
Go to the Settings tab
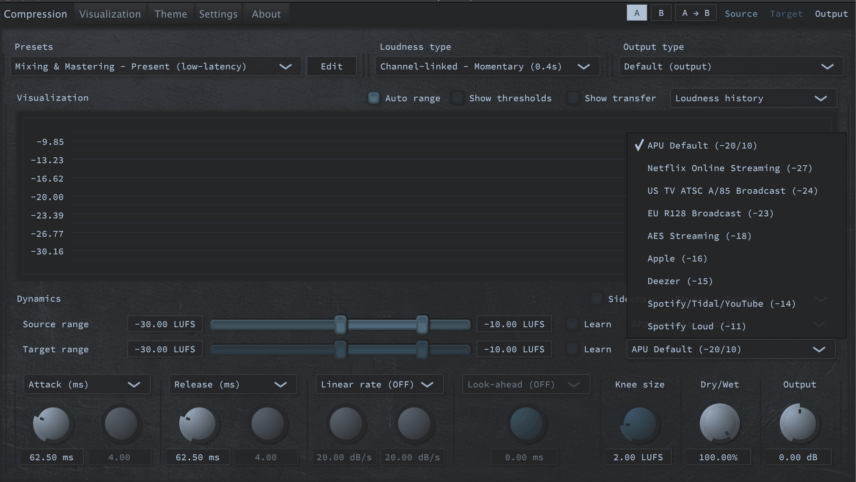[218, 14]
